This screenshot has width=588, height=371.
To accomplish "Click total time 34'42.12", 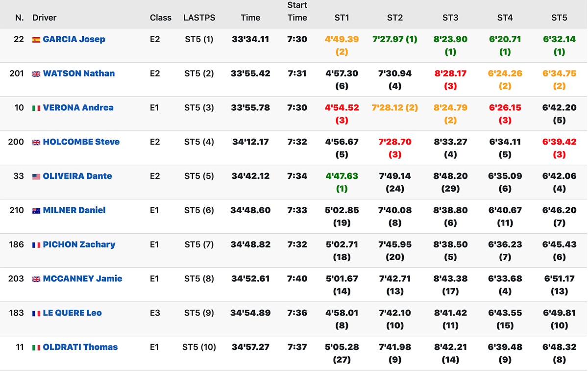I will tap(250, 176).
